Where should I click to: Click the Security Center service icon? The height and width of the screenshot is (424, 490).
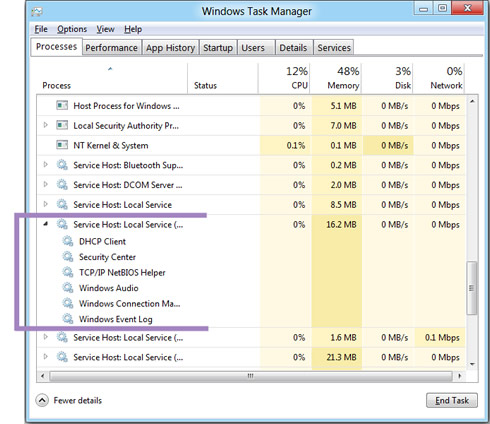[x=68, y=257]
